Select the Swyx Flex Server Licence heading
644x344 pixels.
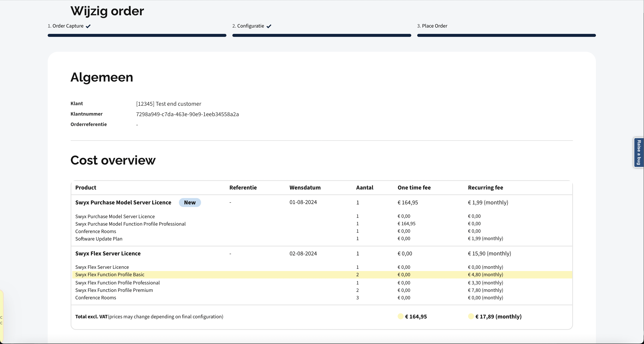pos(108,253)
